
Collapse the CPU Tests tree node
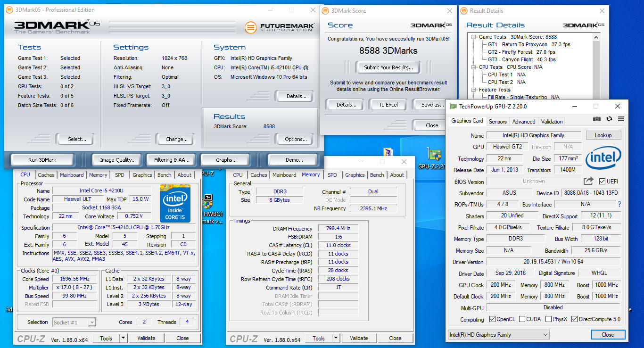coord(474,67)
